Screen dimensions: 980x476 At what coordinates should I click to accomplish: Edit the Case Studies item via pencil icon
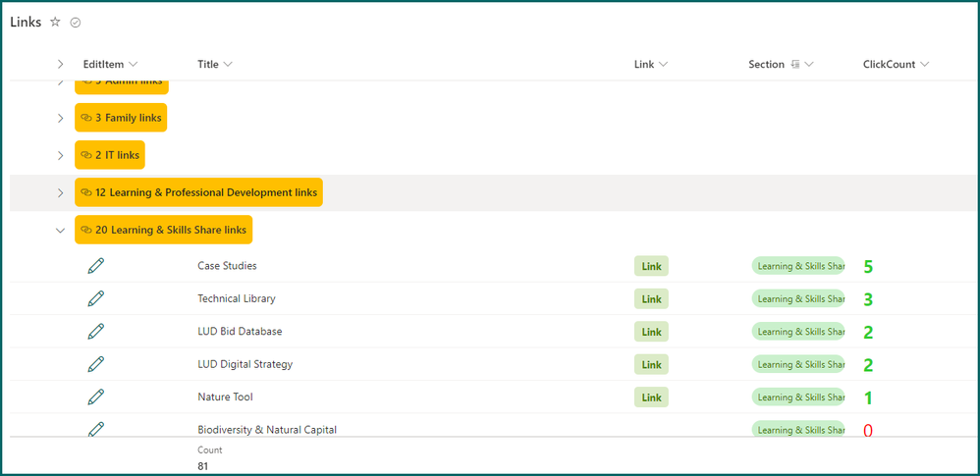pyautogui.click(x=95, y=266)
